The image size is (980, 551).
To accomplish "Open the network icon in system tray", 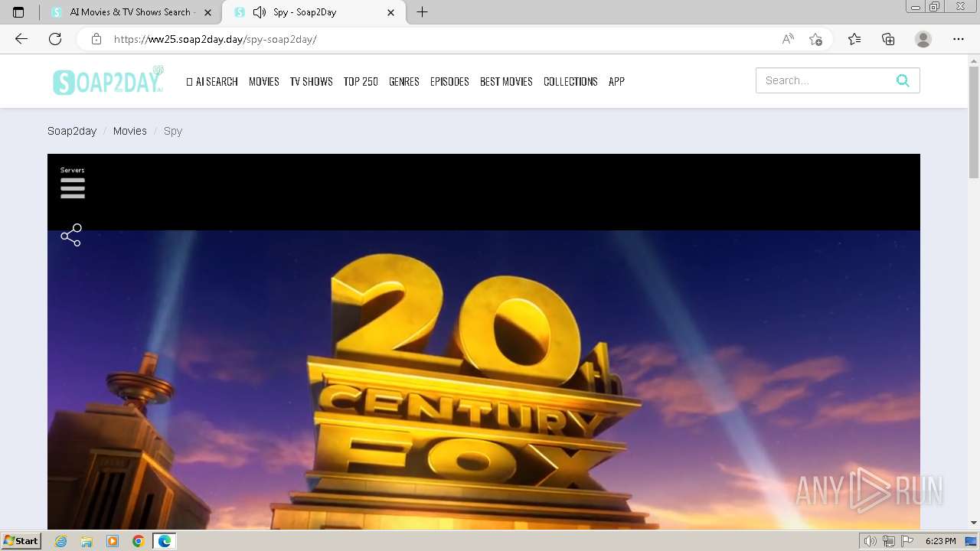I will [889, 541].
